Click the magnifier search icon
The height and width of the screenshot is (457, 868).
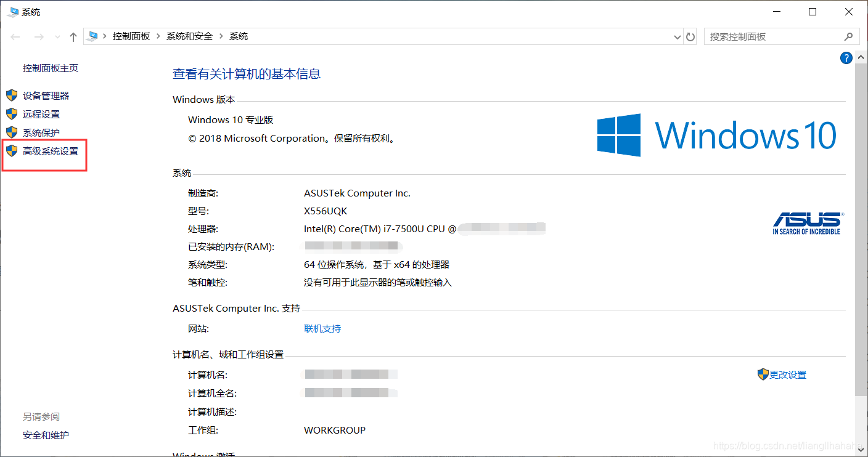click(849, 37)
